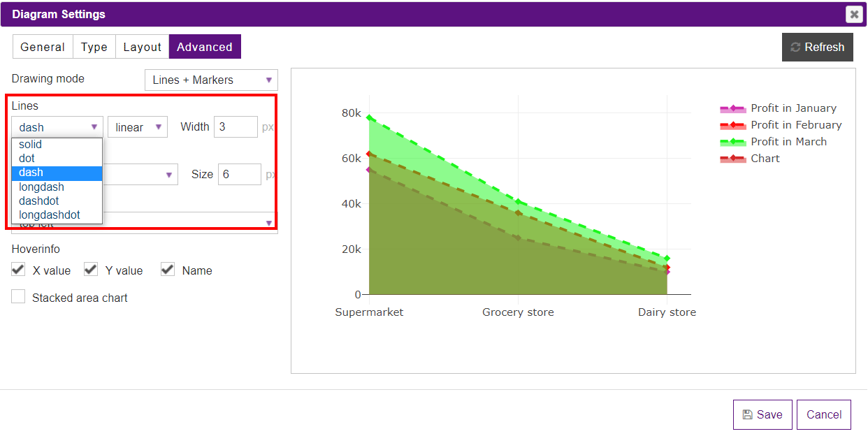868x443 pixels.
Task: Select longdash from the line style list
Action: 42,187
